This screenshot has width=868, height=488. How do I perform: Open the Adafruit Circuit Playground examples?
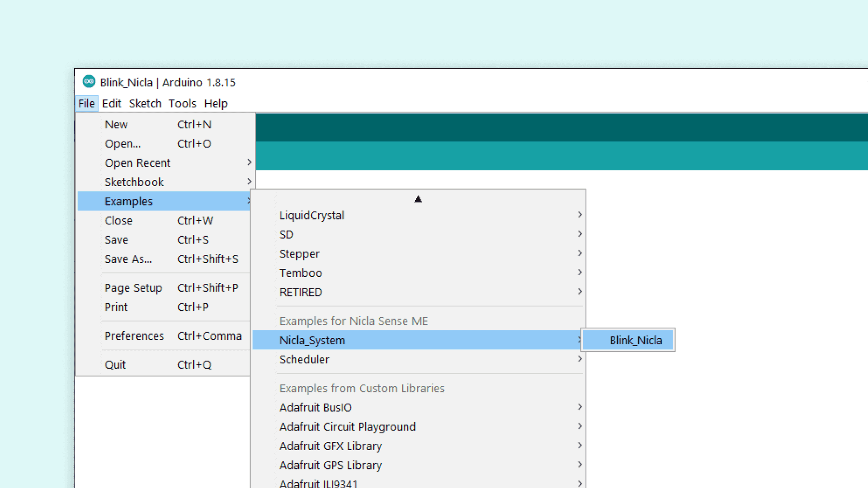[x=347, y=427]
